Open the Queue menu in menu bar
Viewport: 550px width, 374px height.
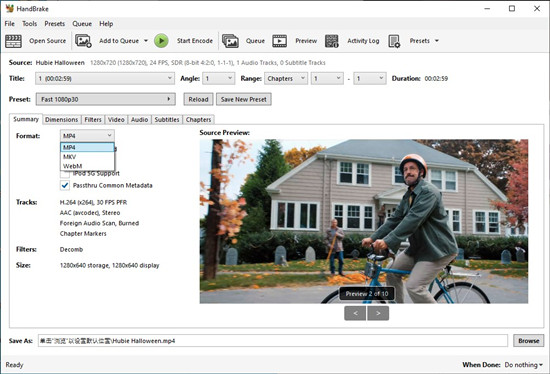[82, 24]
